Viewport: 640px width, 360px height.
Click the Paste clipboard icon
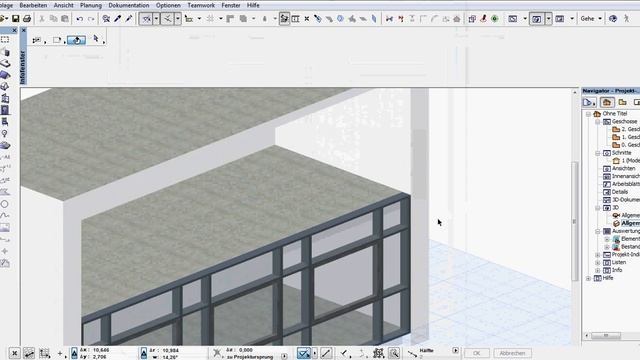64,19
